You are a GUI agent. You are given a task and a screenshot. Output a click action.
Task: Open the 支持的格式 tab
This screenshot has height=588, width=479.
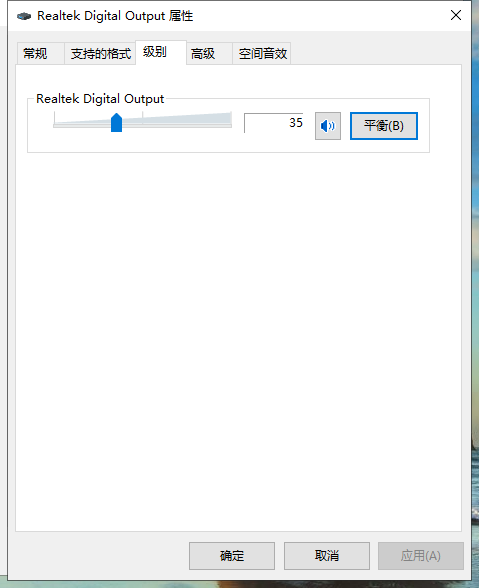[100, 54]
